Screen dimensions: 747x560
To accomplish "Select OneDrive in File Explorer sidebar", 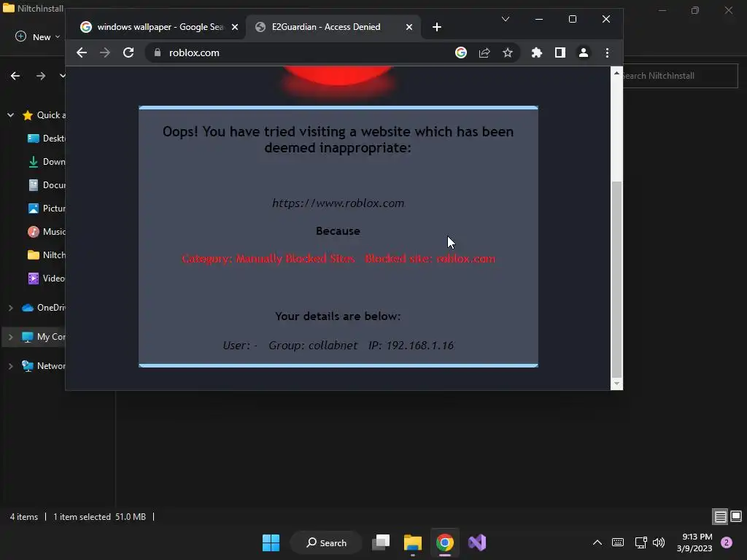I will [x=44, y=308].
